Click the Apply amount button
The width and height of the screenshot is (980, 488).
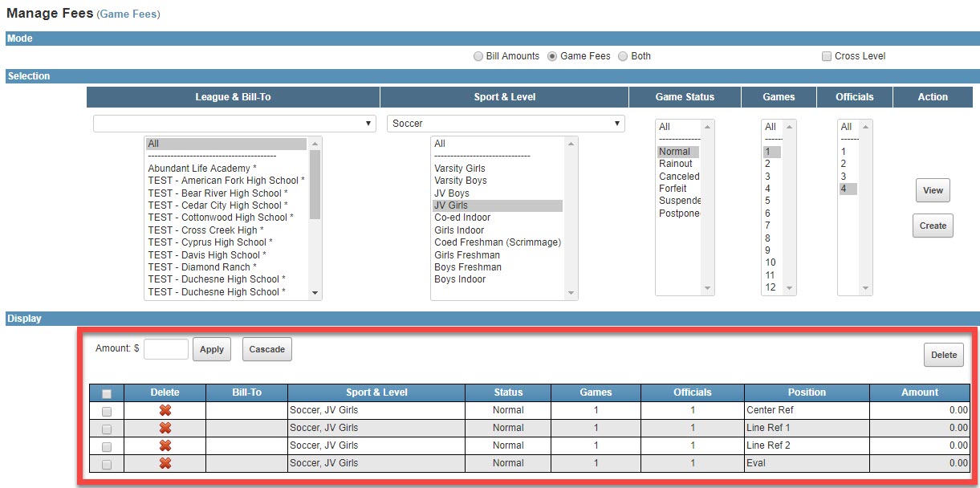[x=212, y=350]
